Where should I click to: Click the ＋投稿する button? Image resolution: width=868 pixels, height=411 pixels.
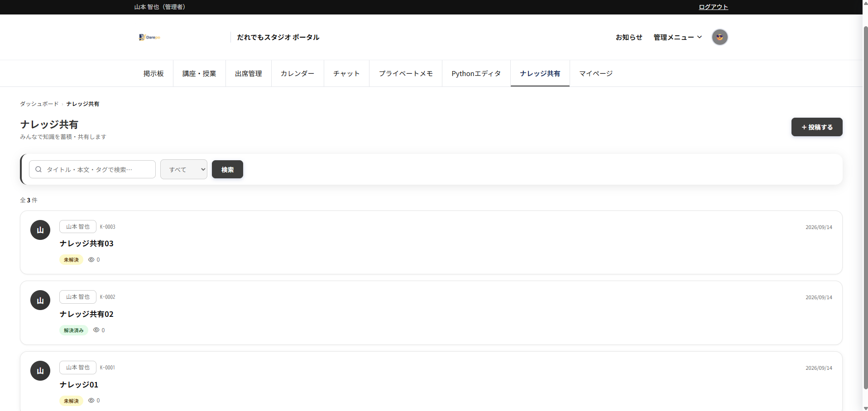coord(817,127)
